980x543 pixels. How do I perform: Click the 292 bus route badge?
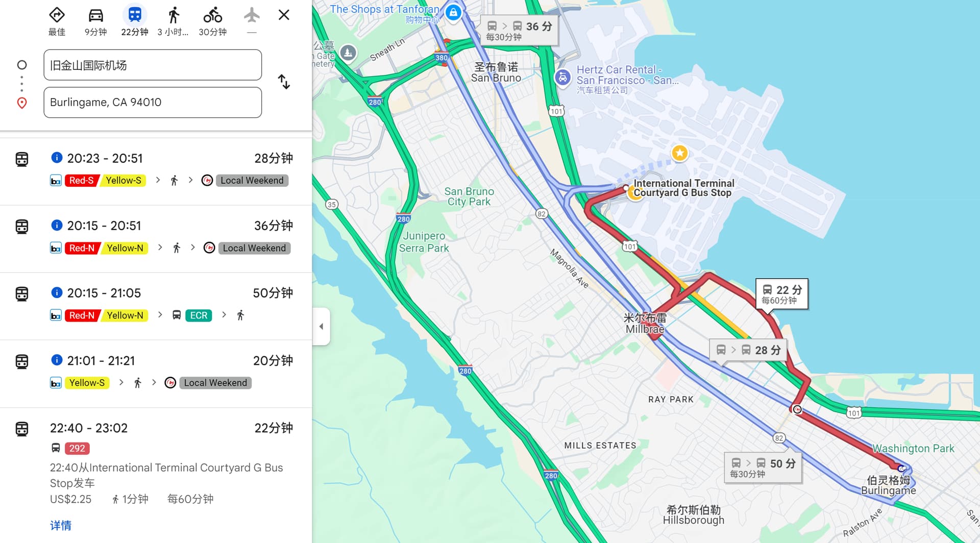pyautogui.click(x=77, y=448)
